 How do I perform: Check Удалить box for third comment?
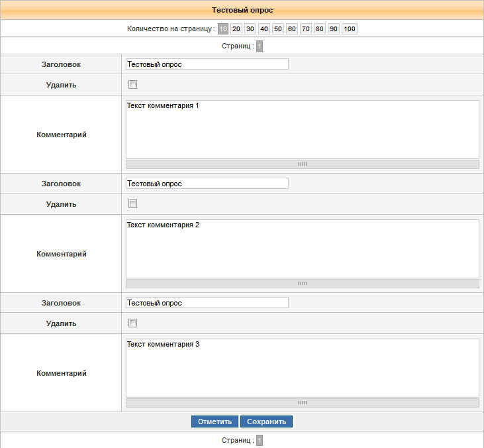tap(132, 323)
